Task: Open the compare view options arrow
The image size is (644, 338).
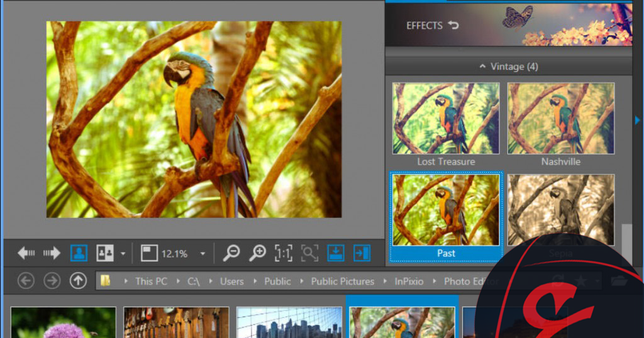Action: coord(123,254)
